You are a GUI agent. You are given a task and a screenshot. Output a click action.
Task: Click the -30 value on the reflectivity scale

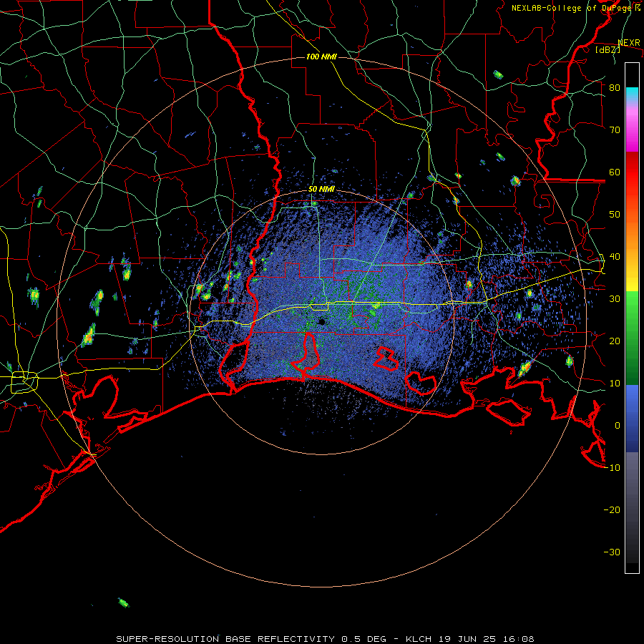pos(612,552)
